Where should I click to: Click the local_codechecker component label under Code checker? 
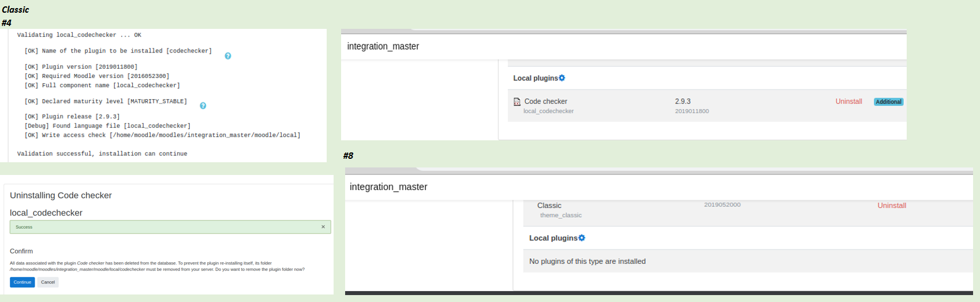tap(548, 111)
